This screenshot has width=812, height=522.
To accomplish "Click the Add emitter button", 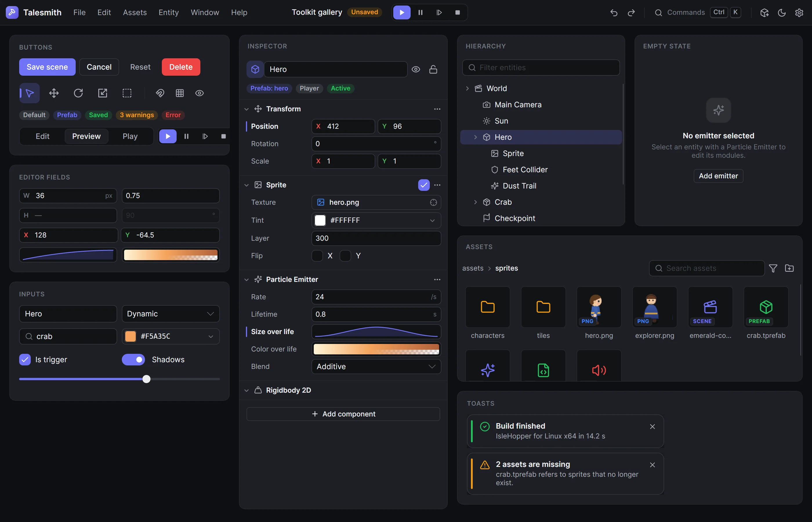I will click(718, 176).
